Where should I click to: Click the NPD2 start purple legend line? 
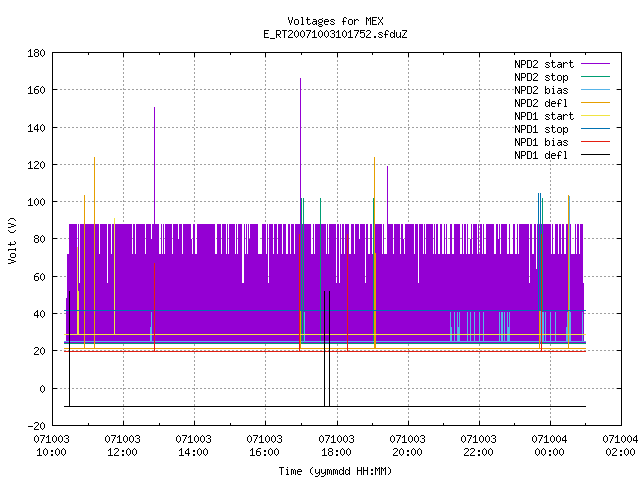pyautogui.click(x=595, y=64)
